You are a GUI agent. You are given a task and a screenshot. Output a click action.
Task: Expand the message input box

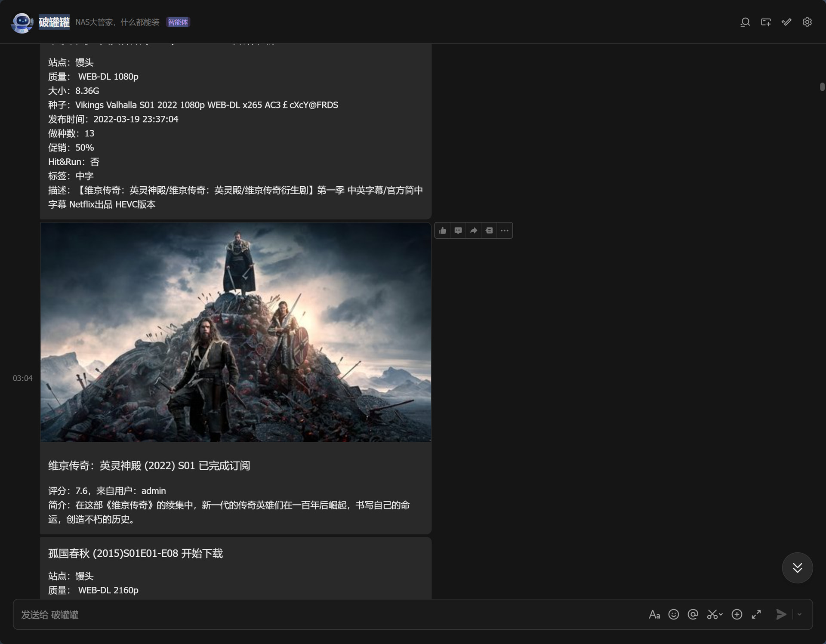[756, 615]
